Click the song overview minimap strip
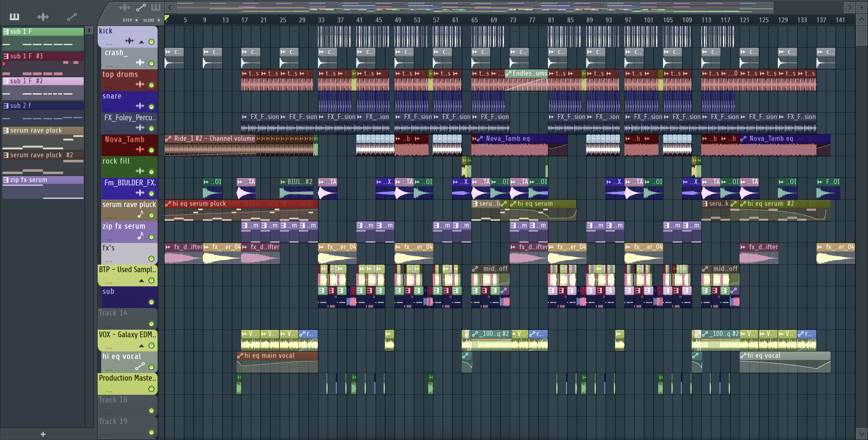 pos(475,7)
